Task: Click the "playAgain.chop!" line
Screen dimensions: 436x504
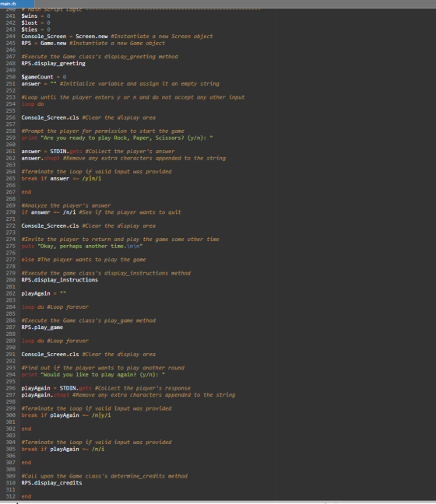Action: (128, 395)
